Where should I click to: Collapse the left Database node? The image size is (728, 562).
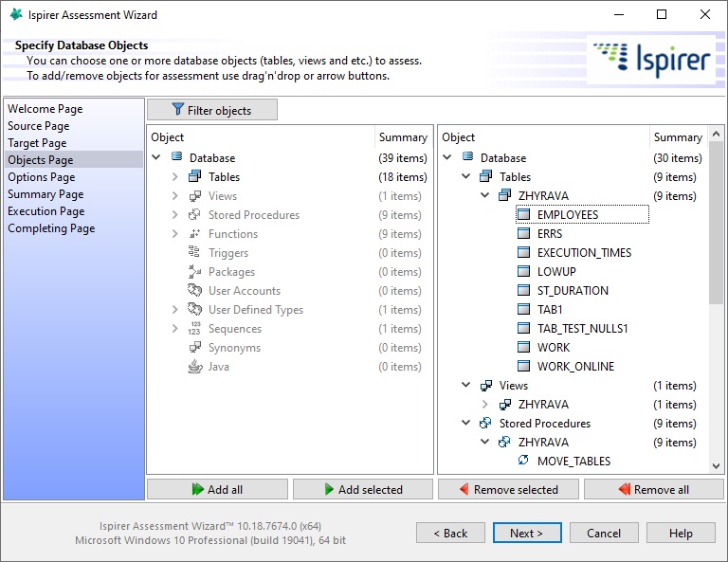pyautogui.click(x=156, y=157)
